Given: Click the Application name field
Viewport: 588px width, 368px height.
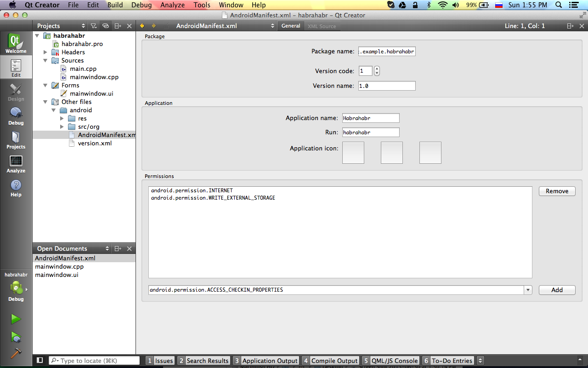Looking at the screenshot, I should tap(371, 118).
